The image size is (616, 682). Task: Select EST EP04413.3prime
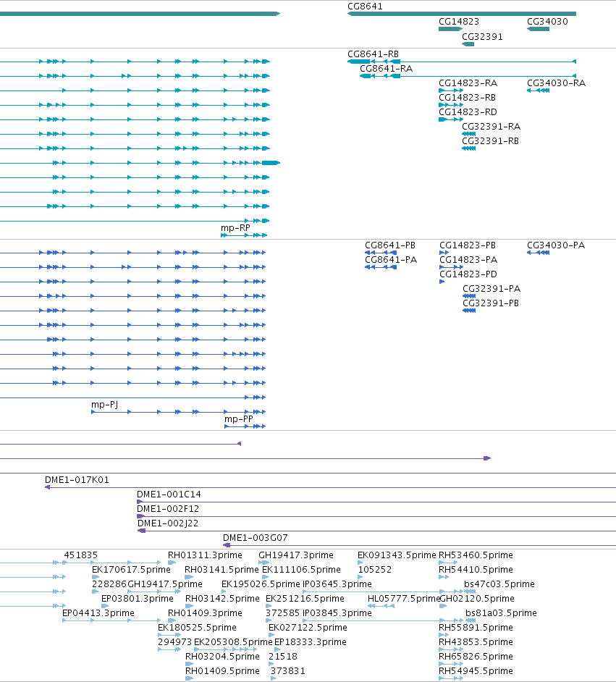click(98, 613)
